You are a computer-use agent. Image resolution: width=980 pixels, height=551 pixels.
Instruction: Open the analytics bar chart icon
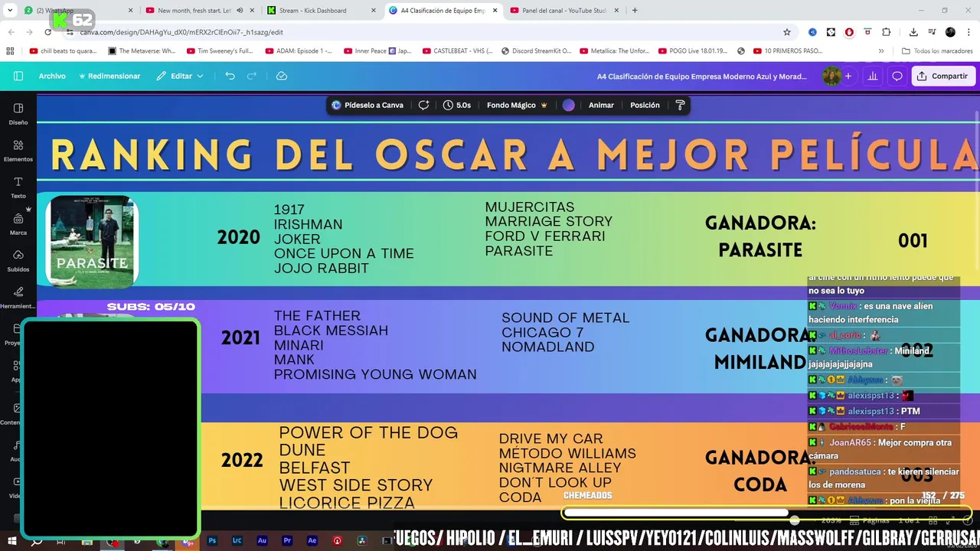click(873, 76)
